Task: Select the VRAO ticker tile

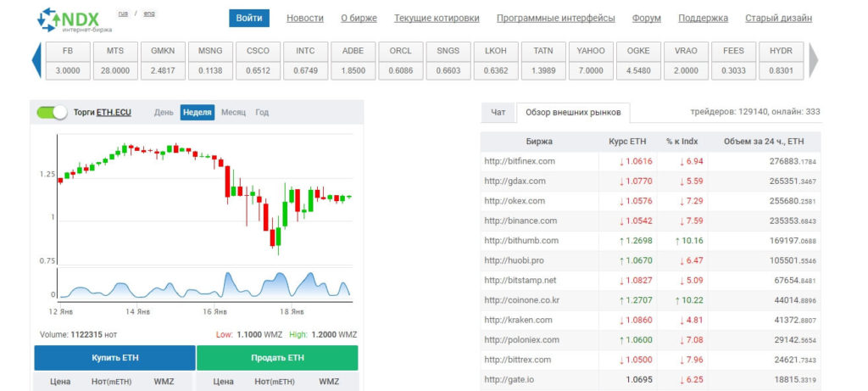Action: 686,60
